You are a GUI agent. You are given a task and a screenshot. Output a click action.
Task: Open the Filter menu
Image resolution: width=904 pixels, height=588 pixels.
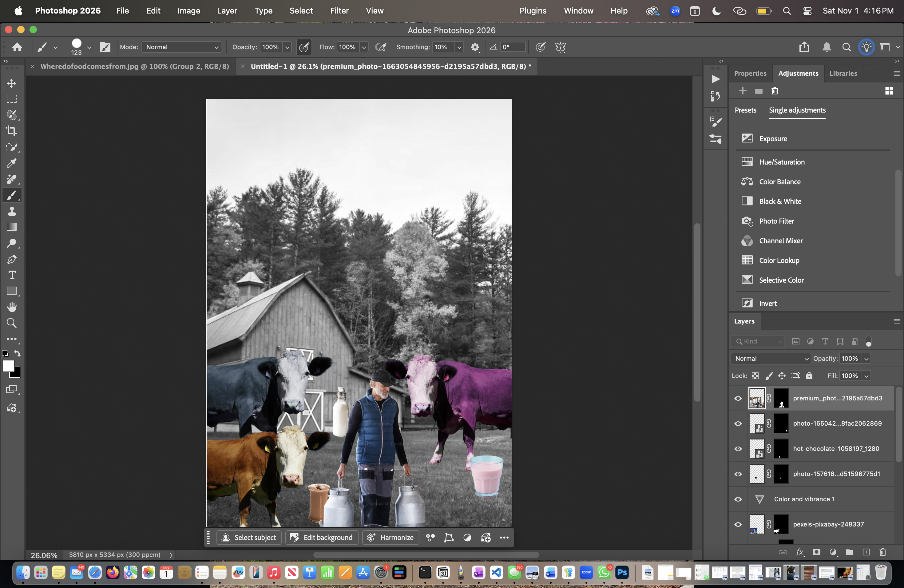[x=339, y=11]
